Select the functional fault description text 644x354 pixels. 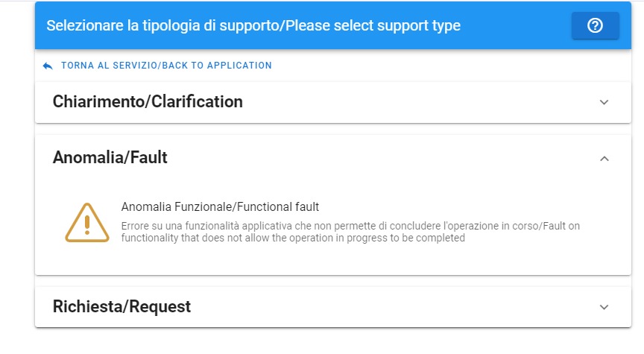[350, 232]
